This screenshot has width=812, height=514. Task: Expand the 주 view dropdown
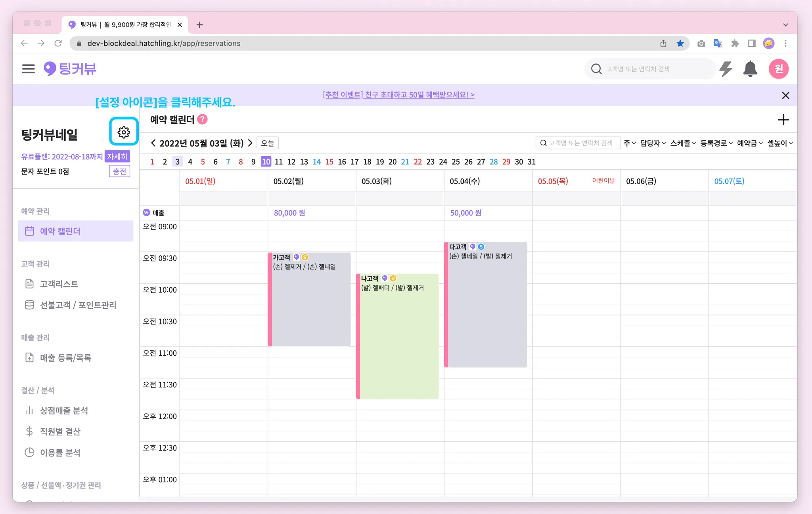tap(629, 143)
